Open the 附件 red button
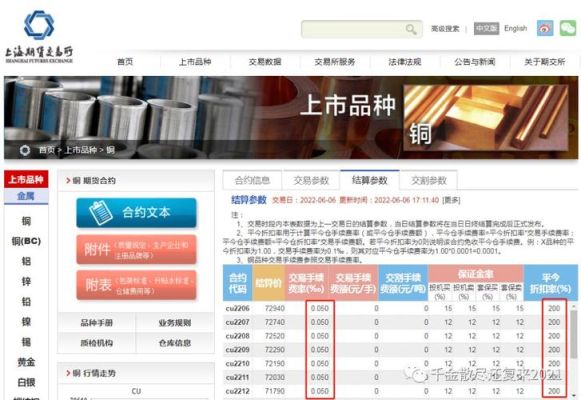581x400 pixels. [136, 249]
